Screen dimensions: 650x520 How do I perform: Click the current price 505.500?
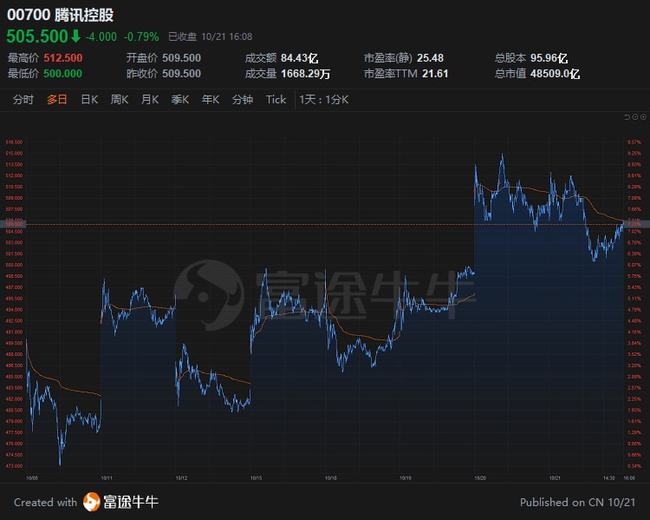pos(37,36)
